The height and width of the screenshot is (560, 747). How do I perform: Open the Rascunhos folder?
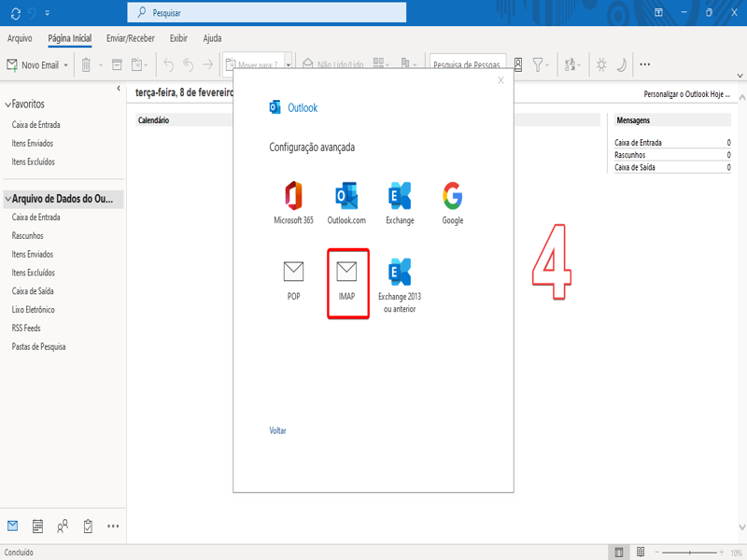(x=28, y=236)
